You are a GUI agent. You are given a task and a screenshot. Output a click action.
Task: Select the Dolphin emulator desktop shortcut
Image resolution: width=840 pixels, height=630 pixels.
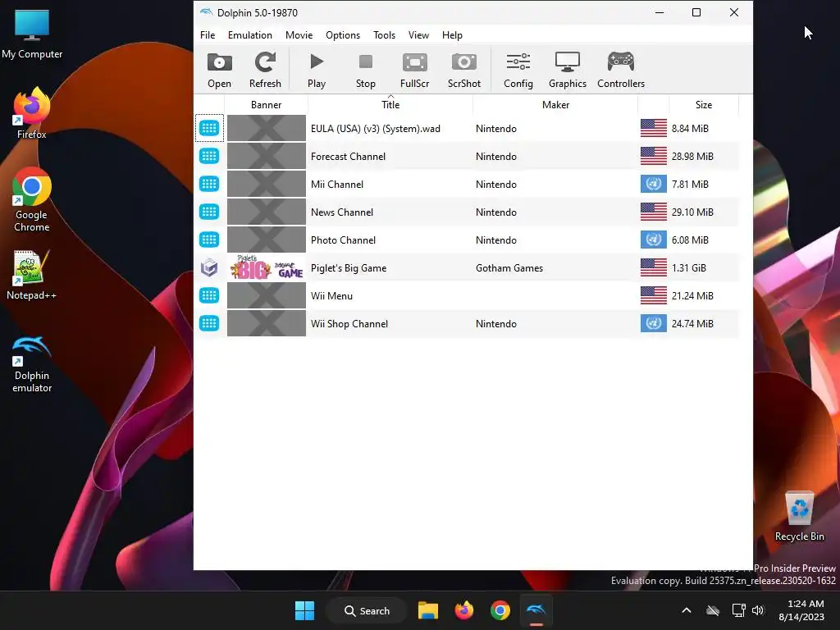(x=32, y=363)
